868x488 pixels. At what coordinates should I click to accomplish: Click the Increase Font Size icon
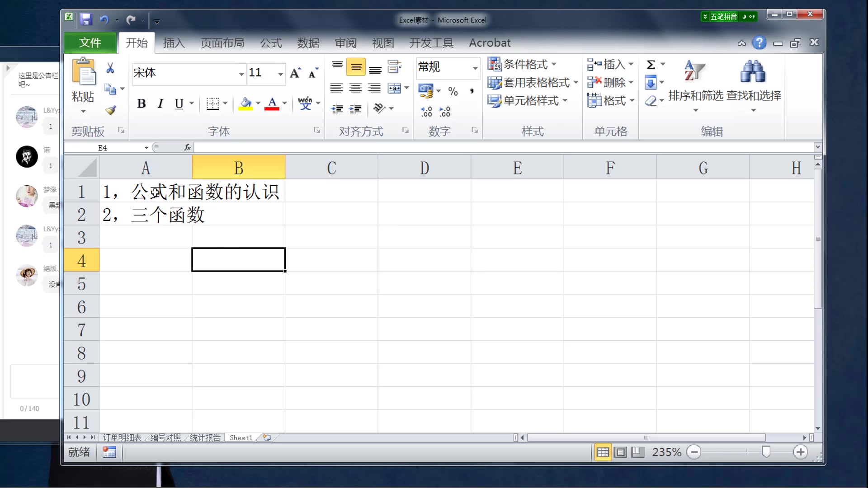[295, 73]
